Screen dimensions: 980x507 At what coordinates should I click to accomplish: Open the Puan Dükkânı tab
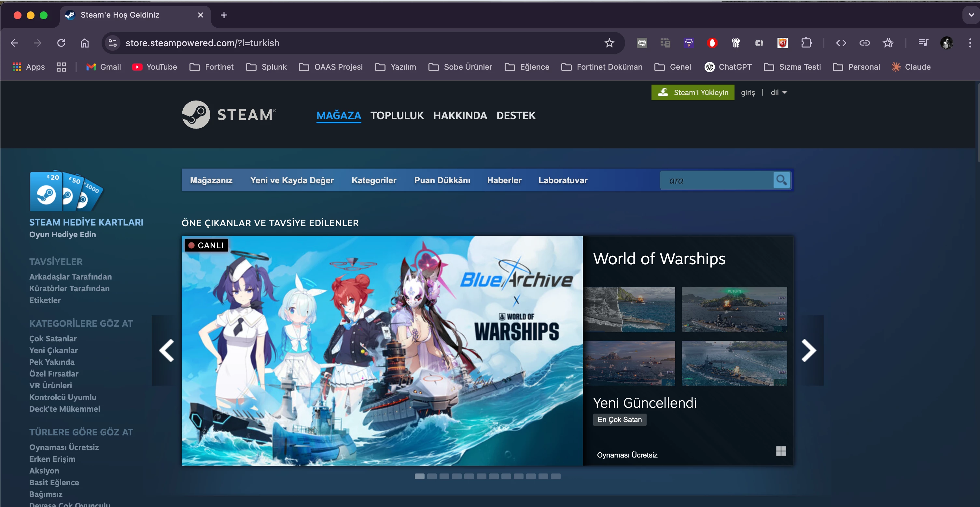(x=442, y=180)
